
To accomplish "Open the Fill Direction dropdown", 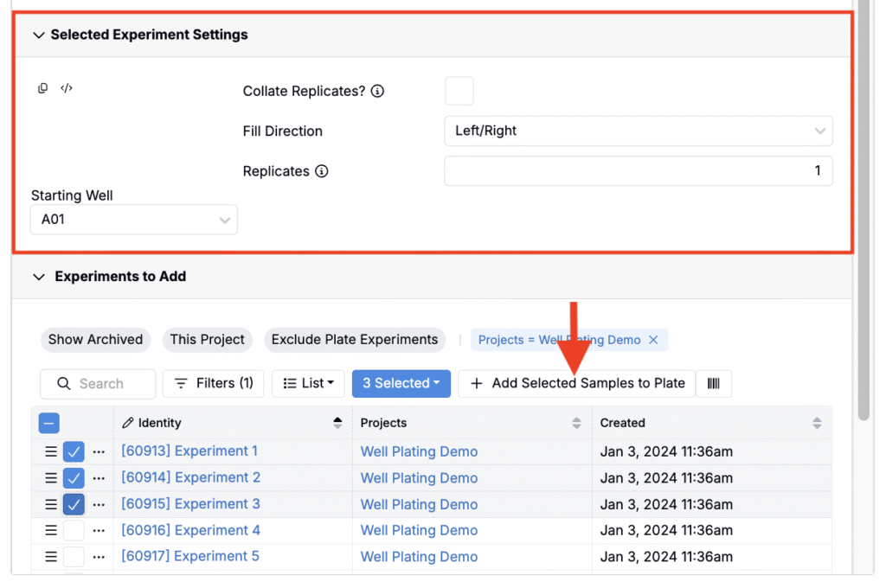I will tap(638, 131).
